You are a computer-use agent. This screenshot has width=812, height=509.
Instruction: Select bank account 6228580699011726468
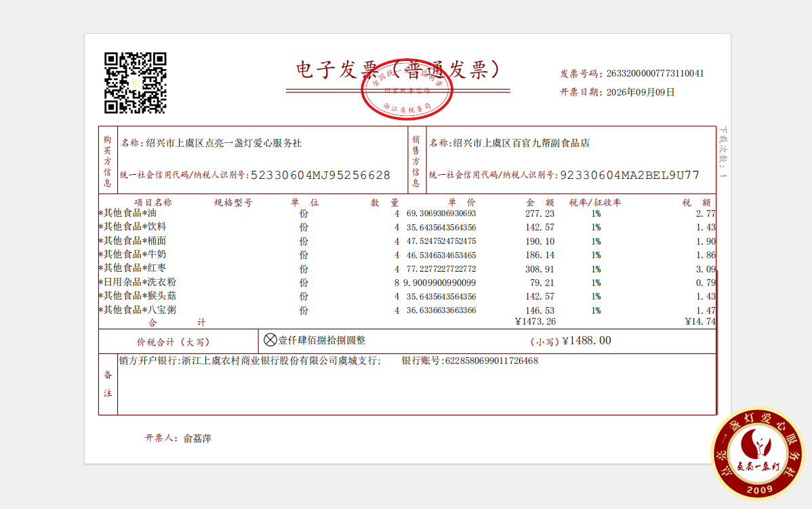(x=491, y=361)
